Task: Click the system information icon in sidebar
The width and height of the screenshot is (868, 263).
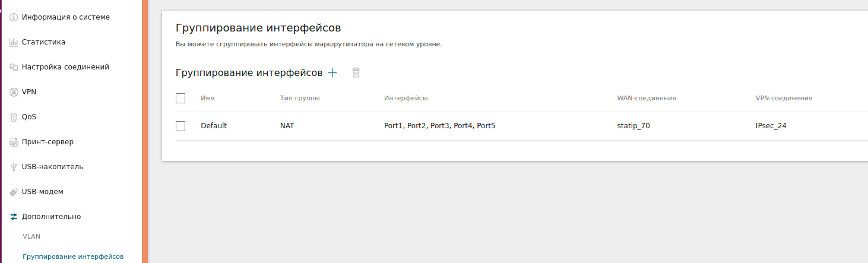Action: pyautogui.click(x=14, y=17)
